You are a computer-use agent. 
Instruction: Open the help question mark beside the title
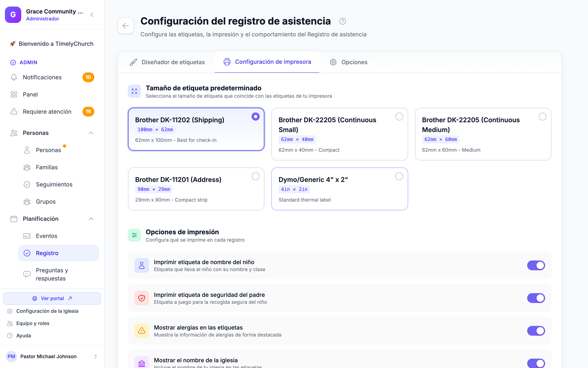342,21
